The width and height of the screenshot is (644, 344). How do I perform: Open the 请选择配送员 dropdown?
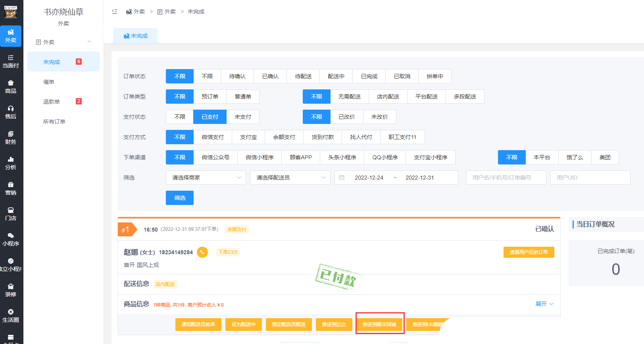[x=290, y=178]
